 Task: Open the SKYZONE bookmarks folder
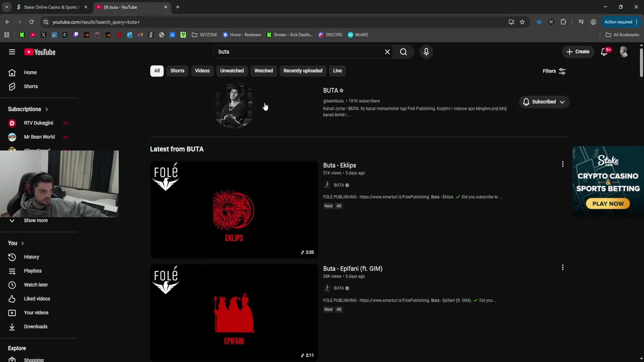(x=204, y=35)
